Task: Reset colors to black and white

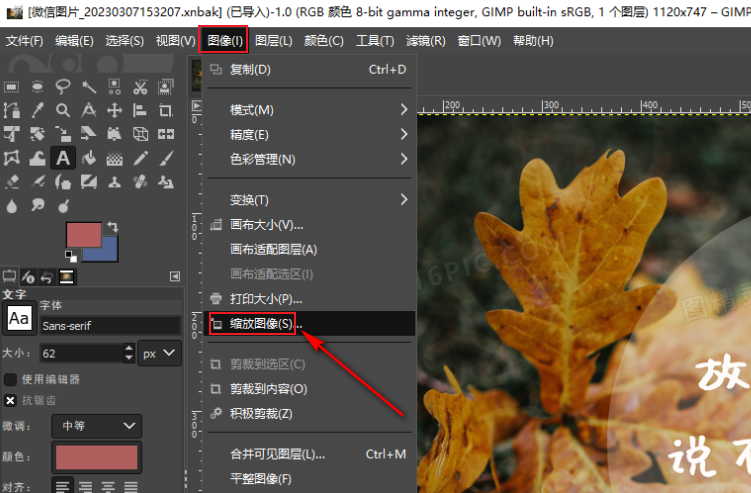Action: [71, 256]
